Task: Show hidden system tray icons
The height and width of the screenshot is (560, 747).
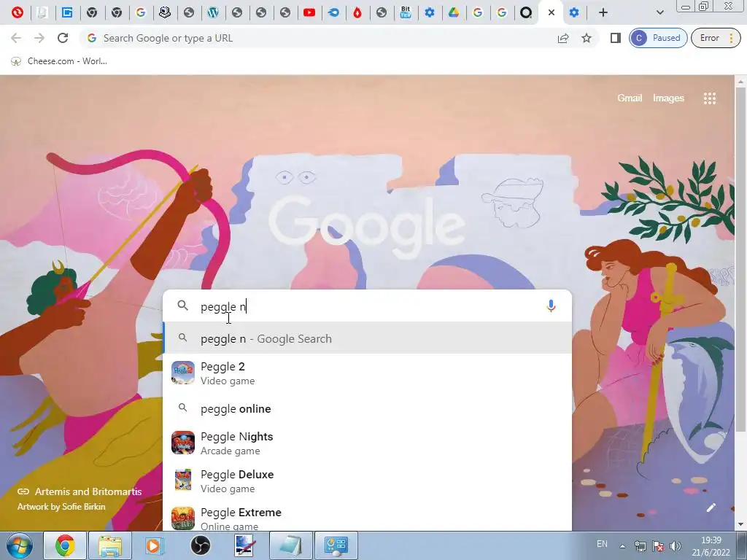Action: [622, 546]
